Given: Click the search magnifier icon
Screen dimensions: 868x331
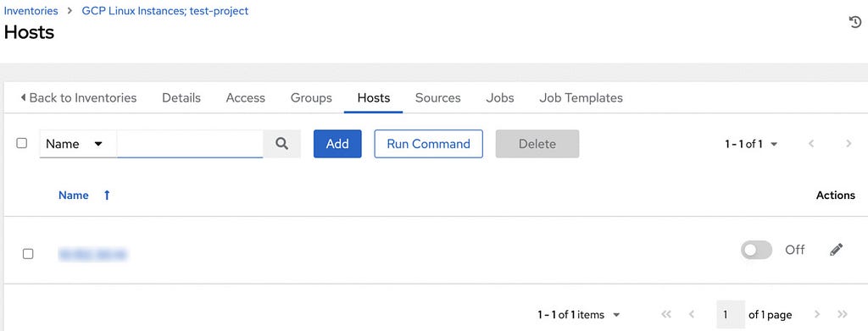Looking at the screenshot, I should [281, 144].
